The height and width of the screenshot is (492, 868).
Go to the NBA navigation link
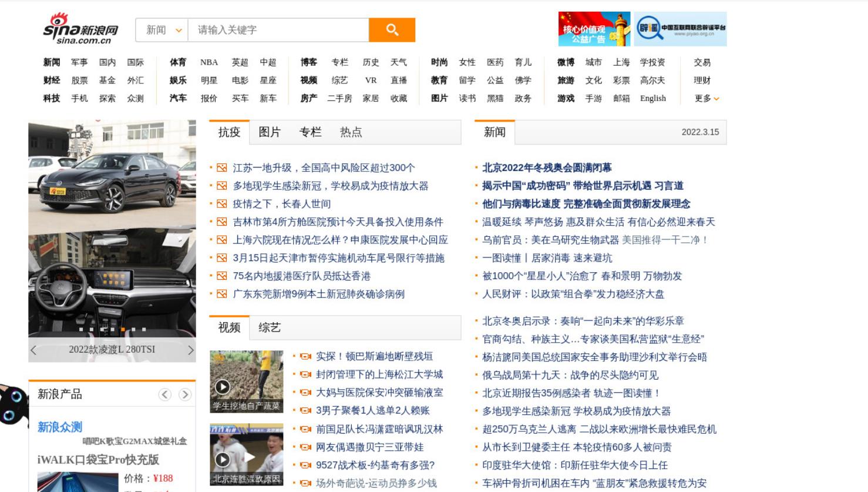click(209, 62)
